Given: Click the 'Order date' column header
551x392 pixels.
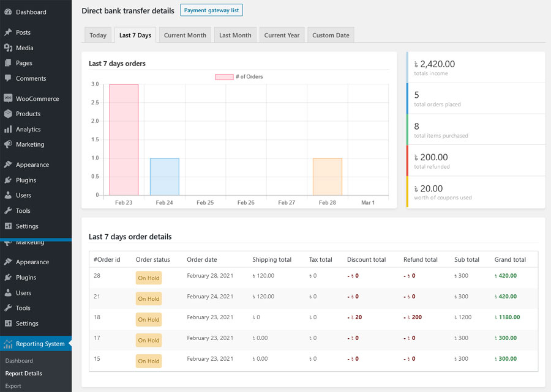Looking at the screenshot, I should 201,260.
